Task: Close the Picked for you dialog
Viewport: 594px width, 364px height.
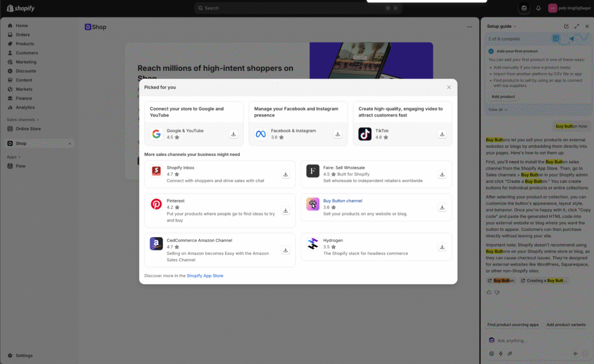Action: (448, 88)
